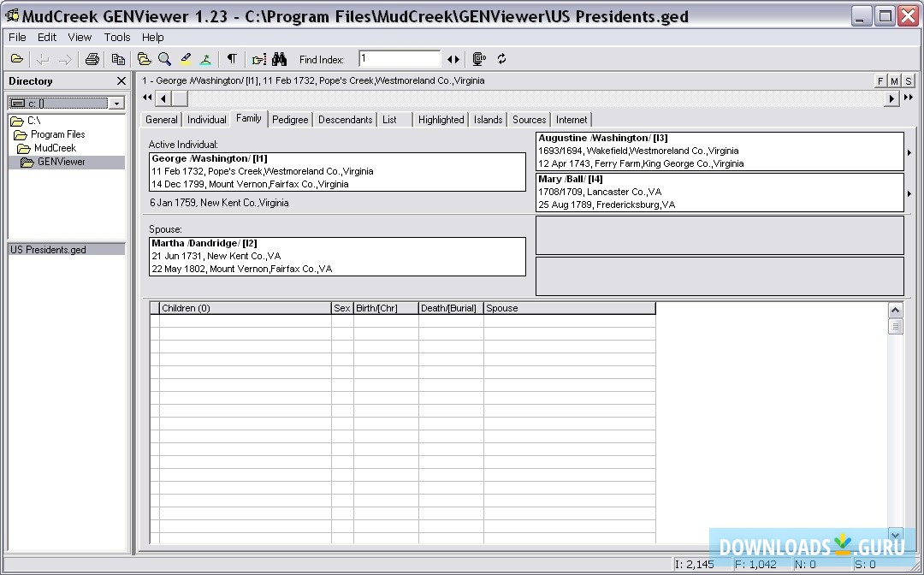Click George Washington active individual box
This screenshot has width=924, height=575.
(337, 172)
